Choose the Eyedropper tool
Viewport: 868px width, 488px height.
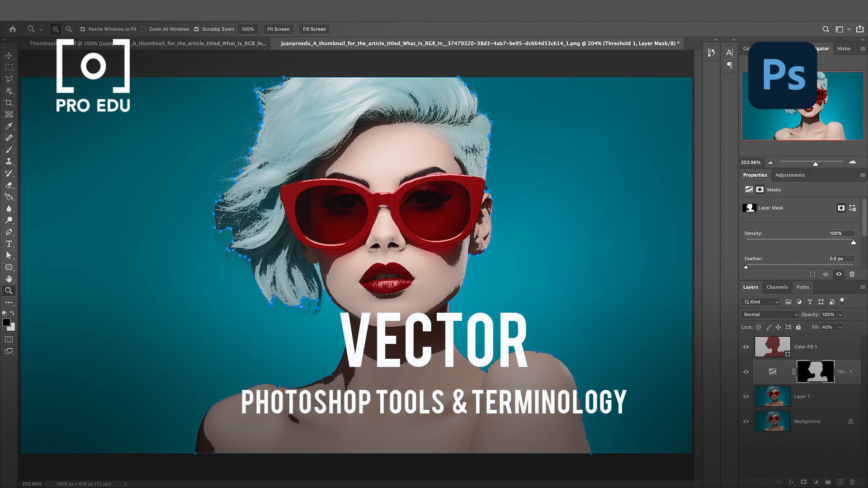point(9,126)
